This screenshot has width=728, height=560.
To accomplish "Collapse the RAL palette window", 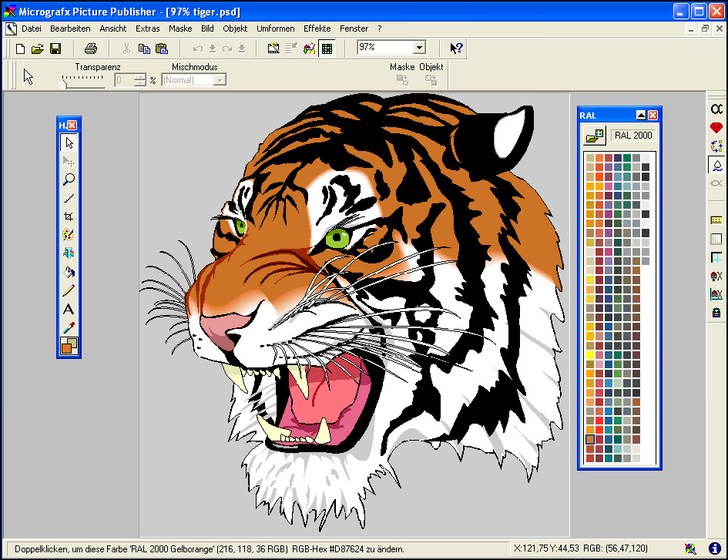I will [x=640, y=116].
